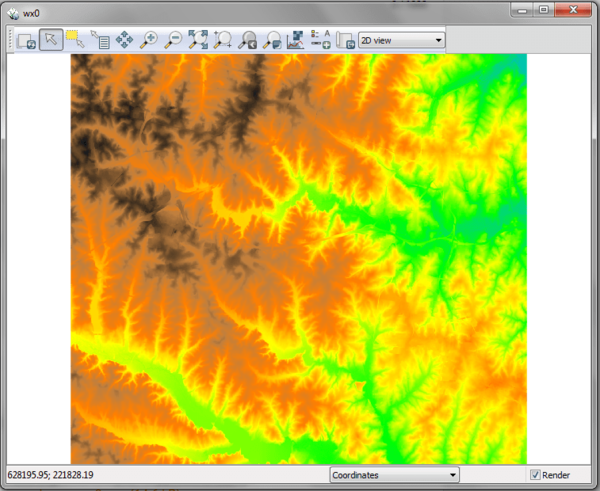Screen dimensions: 600x491
Task: Activate the Select vector features tool
Action: pyautogui.click(x=75, y=41)
